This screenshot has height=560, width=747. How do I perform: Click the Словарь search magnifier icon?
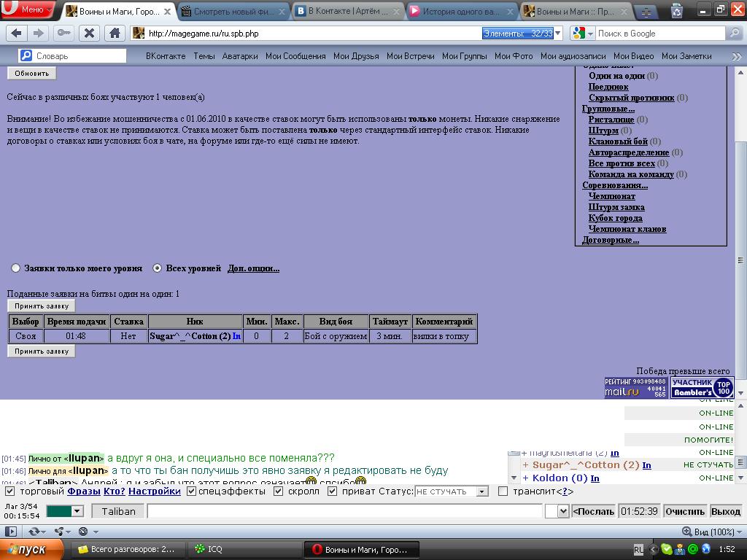(x=26, y=55)
